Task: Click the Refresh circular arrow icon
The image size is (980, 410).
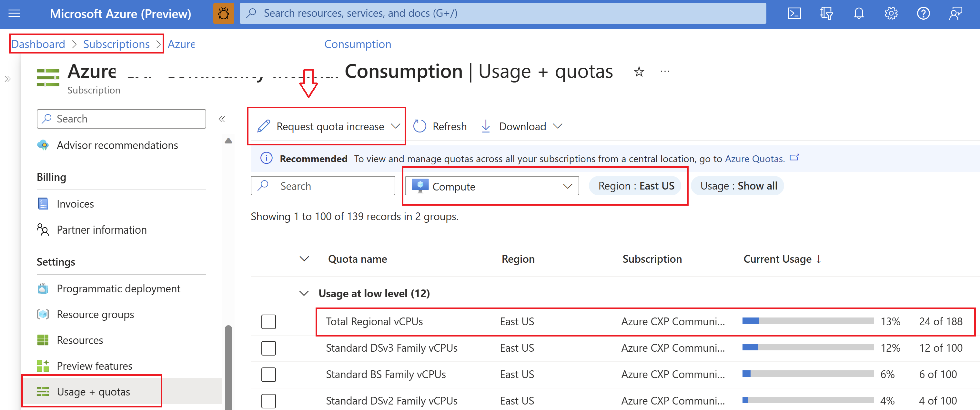Action: coord(419,126)
